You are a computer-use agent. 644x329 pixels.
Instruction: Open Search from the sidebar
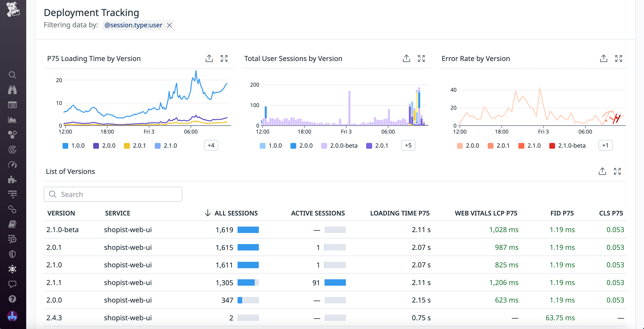(13, 75)
